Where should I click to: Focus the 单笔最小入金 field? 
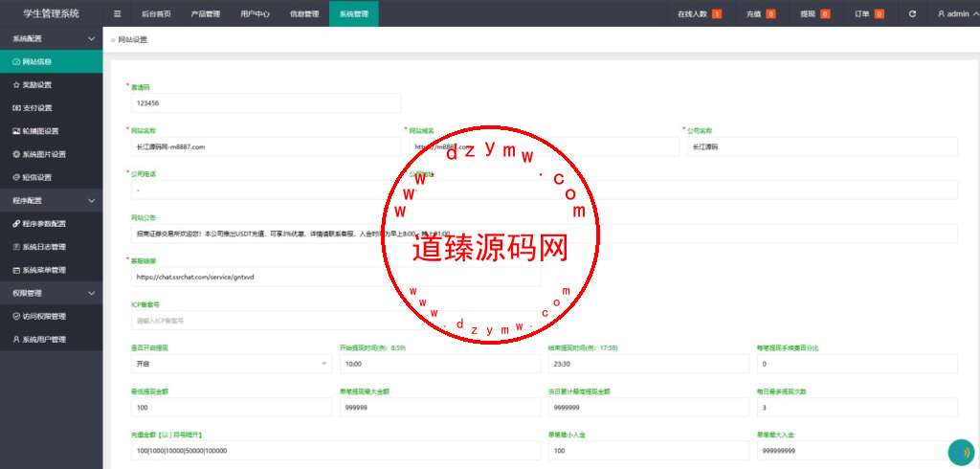649,450
